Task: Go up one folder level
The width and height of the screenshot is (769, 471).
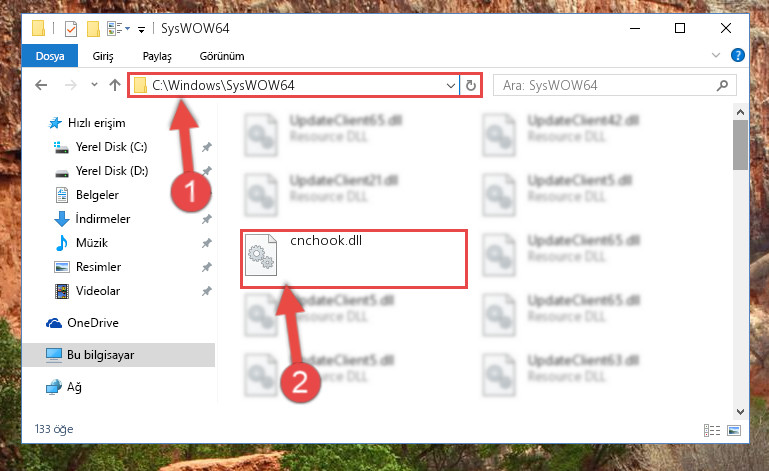Action: [115, 85]
